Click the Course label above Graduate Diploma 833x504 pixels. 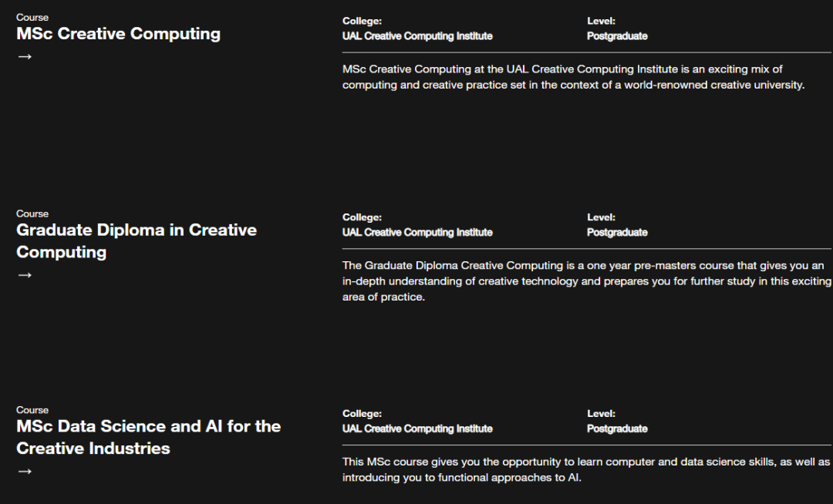point(32,213)
